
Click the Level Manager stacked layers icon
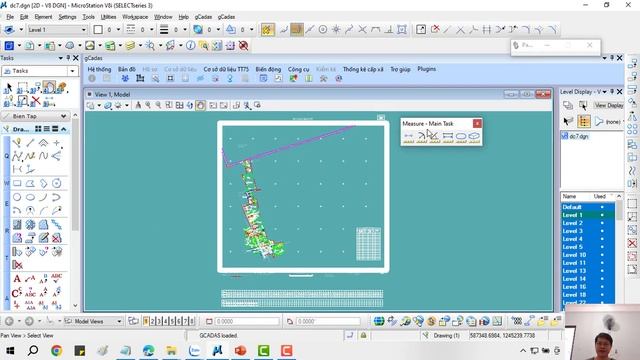point(130,46)
